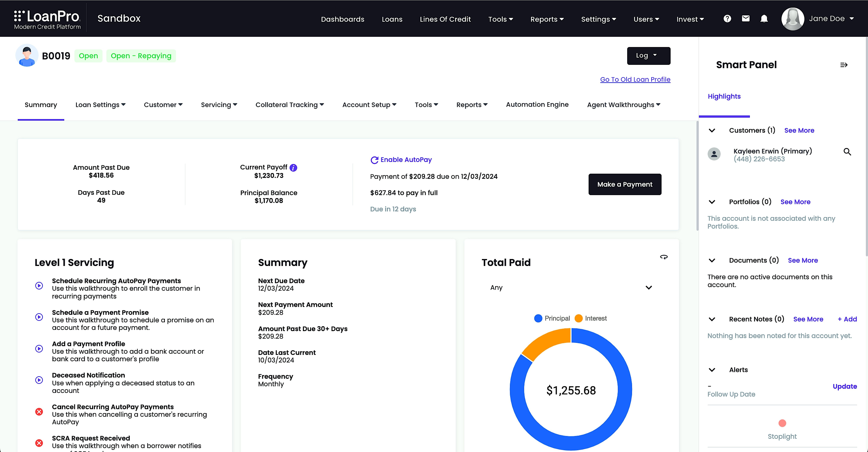Click the Total Paid refresh icon

(x=664, y=257)
